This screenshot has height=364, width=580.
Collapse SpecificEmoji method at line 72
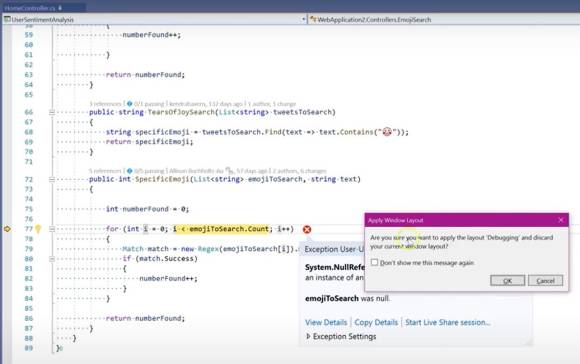click(52, 179)
